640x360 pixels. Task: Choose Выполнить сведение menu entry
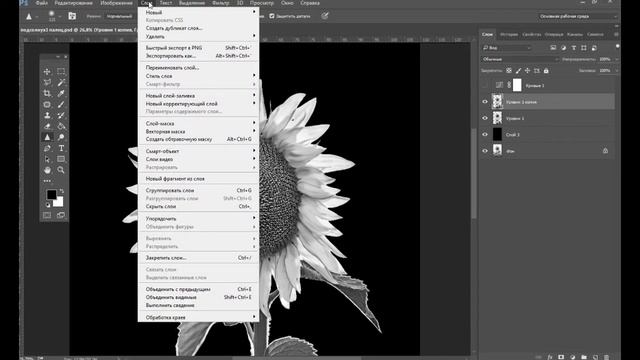198,305
